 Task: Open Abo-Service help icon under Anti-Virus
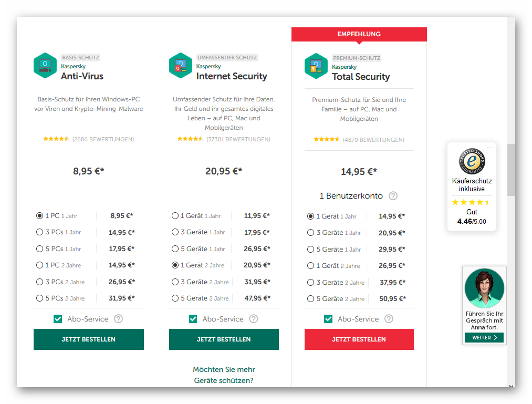pyautogui.click(x=118, y=319)
